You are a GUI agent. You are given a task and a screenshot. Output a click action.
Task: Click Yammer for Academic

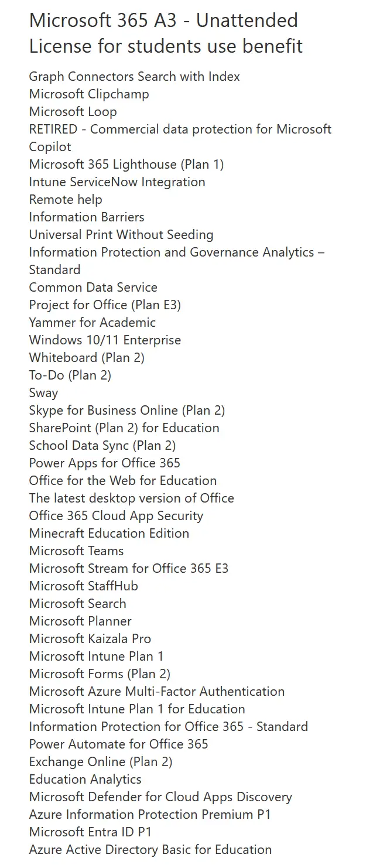[x=93, y=323]
